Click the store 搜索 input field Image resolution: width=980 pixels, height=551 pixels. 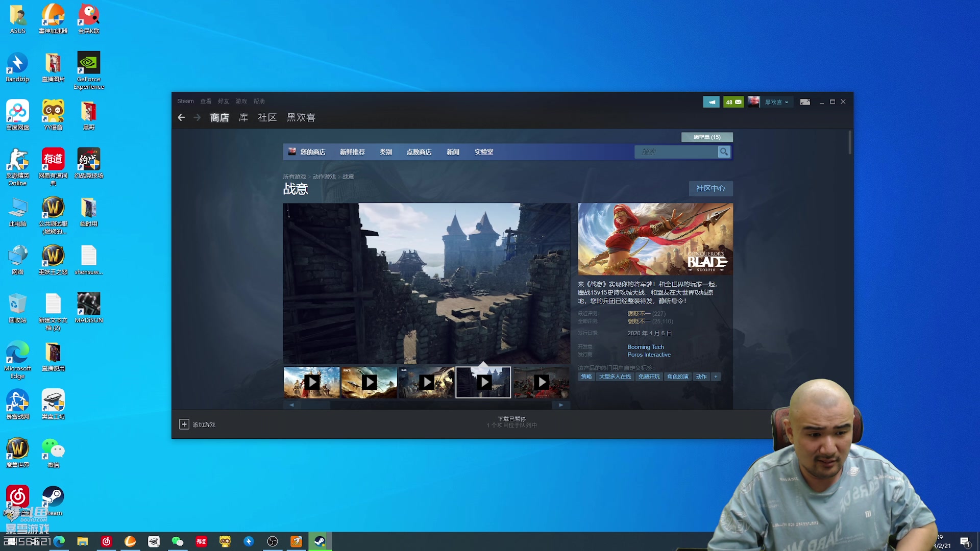(x=676, y=152)
